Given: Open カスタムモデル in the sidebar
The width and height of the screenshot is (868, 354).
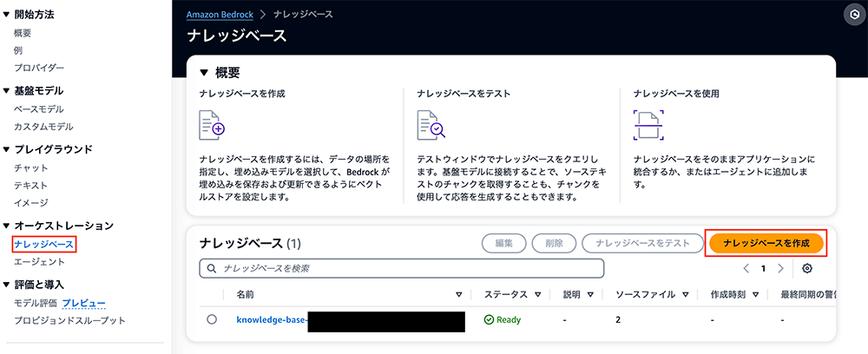Looking at the screenshot, I should click(x=43, y=127).
